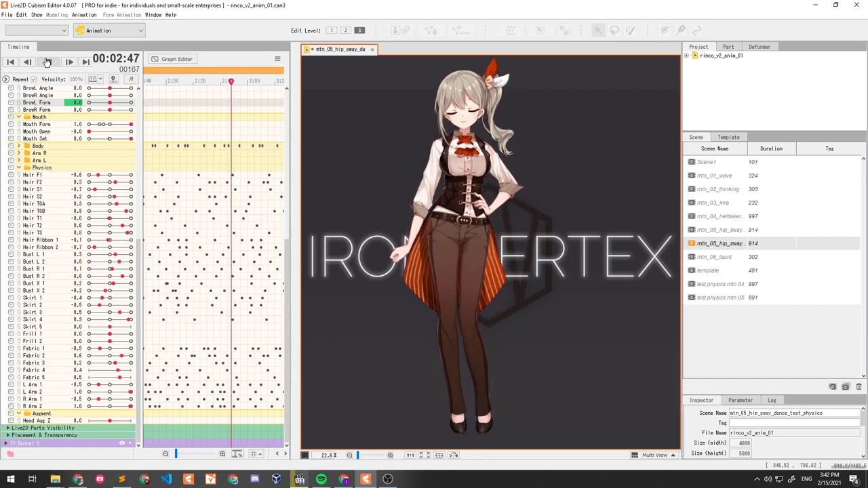The height and width of the screenshot is (488, 868).
Task: Click the Duration column header
Action: (771, 148)
